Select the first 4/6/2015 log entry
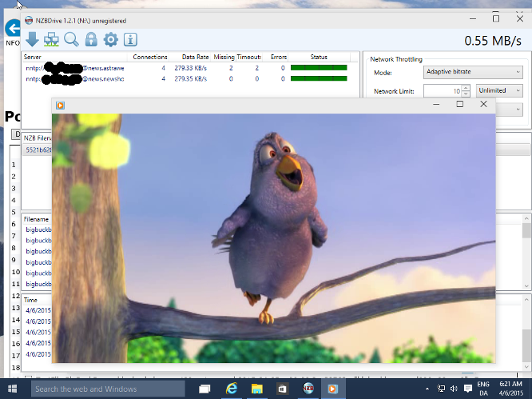532x399 pixels. [x=38, y=310]
